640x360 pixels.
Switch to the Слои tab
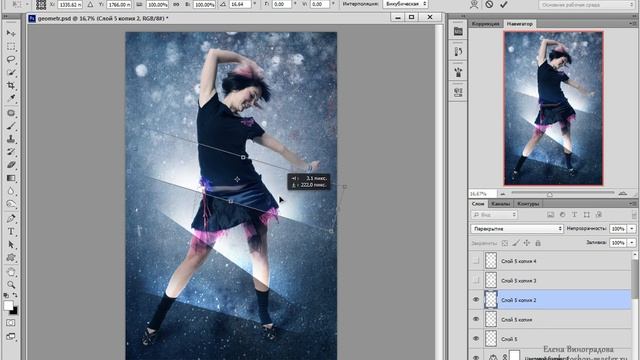point(478,203)
